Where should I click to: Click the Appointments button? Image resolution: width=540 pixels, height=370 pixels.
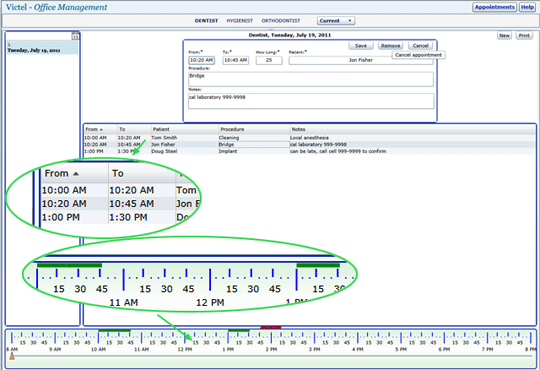494,7
